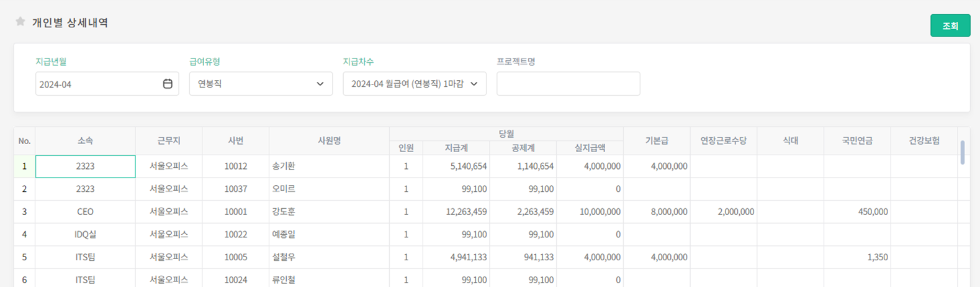Select the row for employee 송기환
980x287 pixels.
(x=284, y=166)
